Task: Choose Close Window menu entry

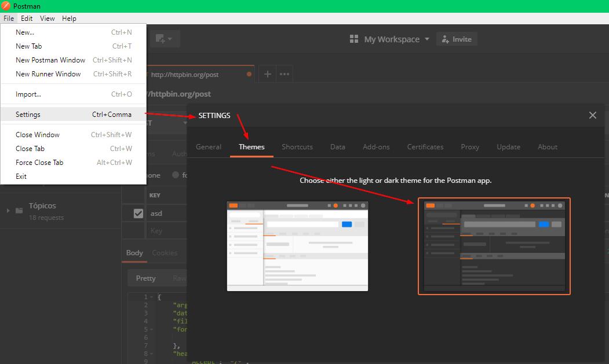Action: coord(74,135)
